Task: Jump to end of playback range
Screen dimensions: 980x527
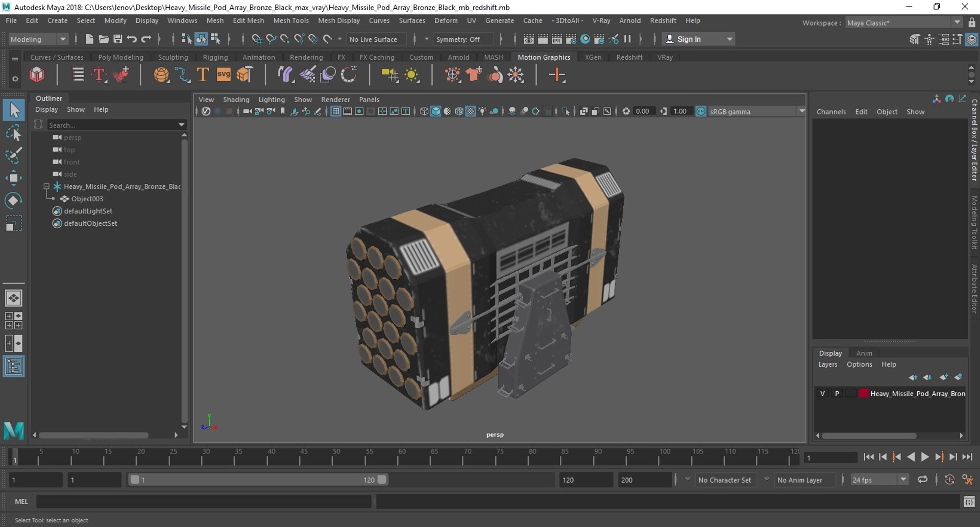Action: point(967,457)
